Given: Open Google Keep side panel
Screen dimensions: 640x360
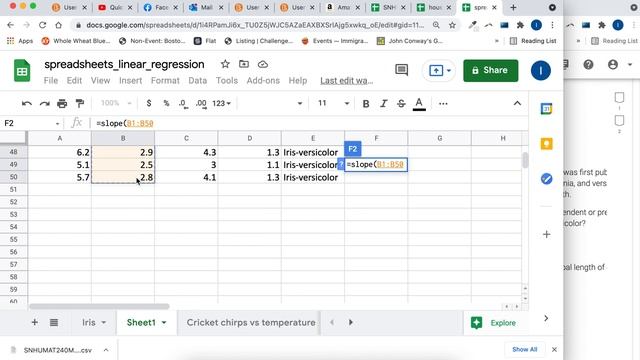Looking at the screenshot, I should coord(547,144).
